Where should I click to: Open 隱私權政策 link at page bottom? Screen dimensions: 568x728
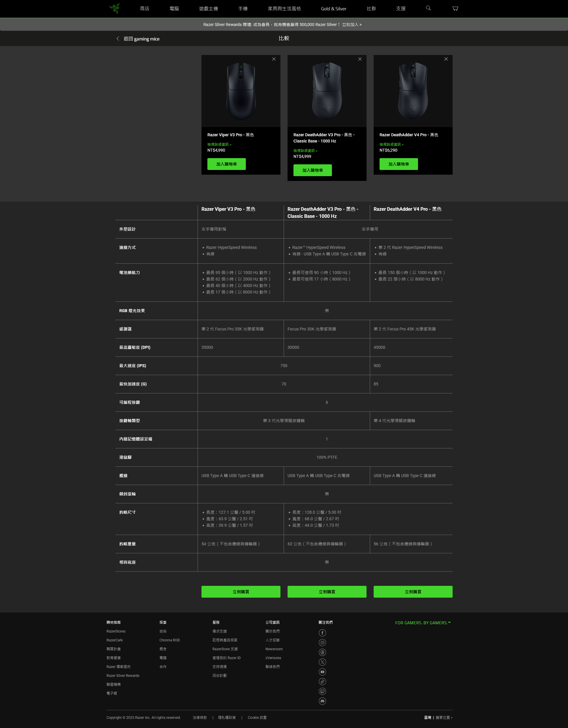(227, 718)
